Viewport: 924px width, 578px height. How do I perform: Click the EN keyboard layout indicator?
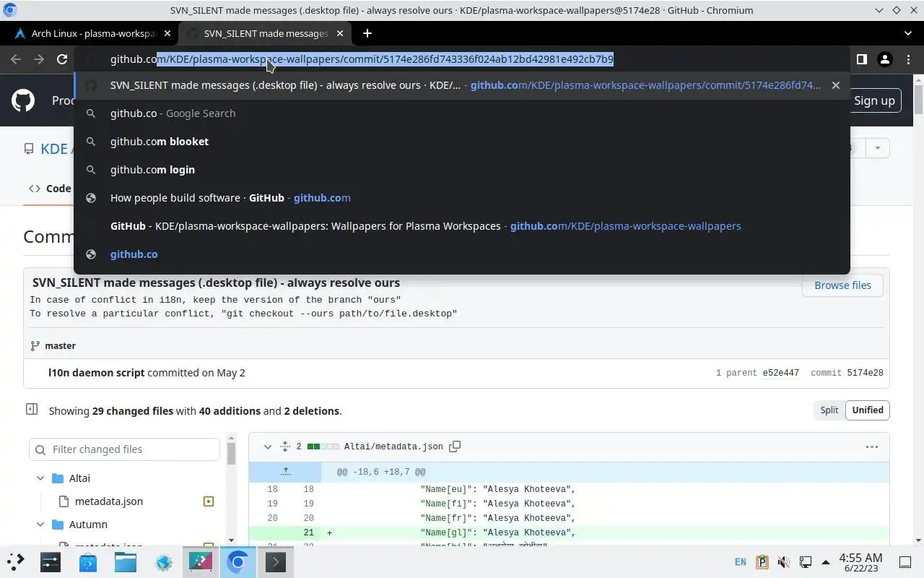pos(741,562)
